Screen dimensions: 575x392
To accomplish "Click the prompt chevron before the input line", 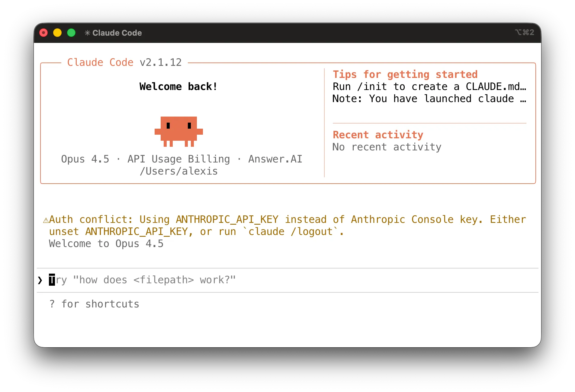I will coord(40,280).
